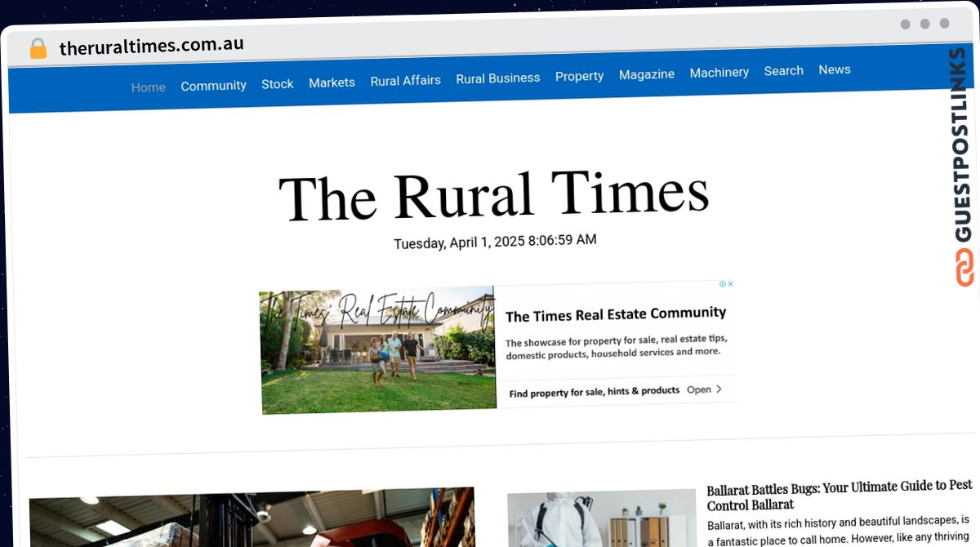Open the Property section

point(580,76)
